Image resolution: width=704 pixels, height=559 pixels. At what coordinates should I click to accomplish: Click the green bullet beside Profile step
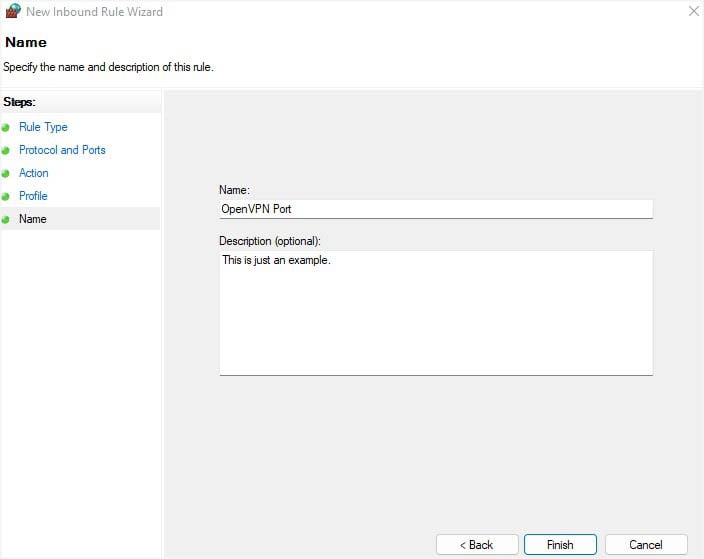click(6, 196)
